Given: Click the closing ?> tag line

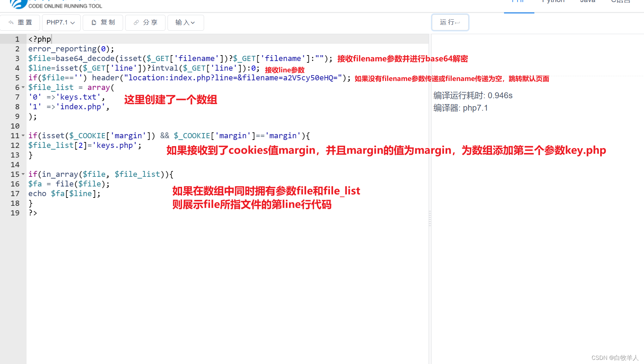Looking at the screenshot, I should [x=33, y=213].
